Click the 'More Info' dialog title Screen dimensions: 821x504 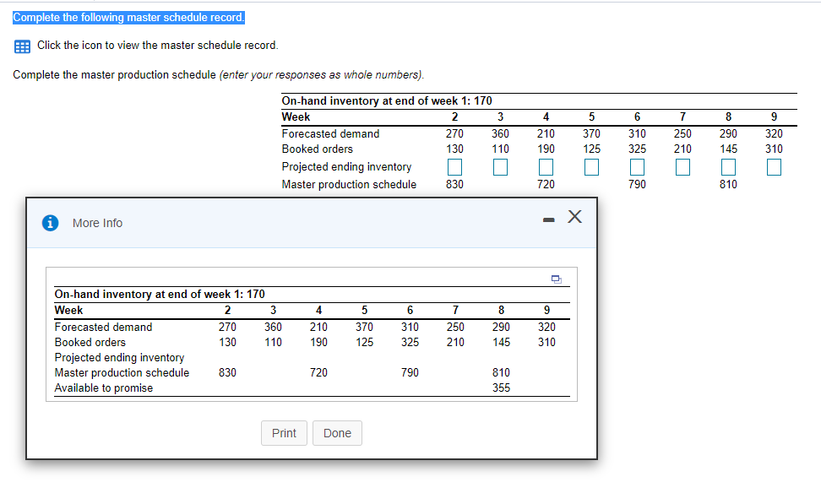(x=97, y=223)
